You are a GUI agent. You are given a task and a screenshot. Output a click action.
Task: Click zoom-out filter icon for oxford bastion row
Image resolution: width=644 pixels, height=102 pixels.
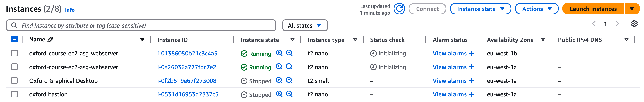coord(289,94)
